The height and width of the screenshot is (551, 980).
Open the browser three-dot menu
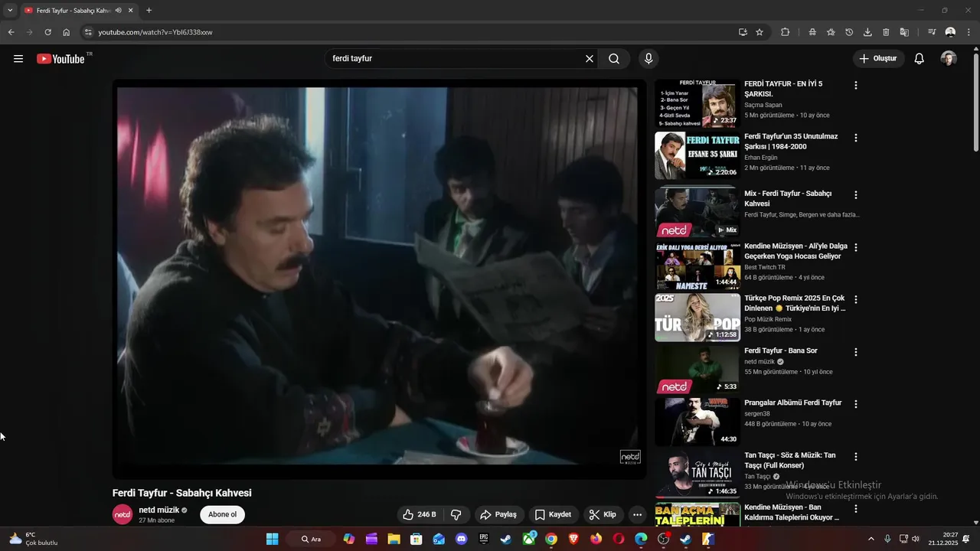(969, 32)
